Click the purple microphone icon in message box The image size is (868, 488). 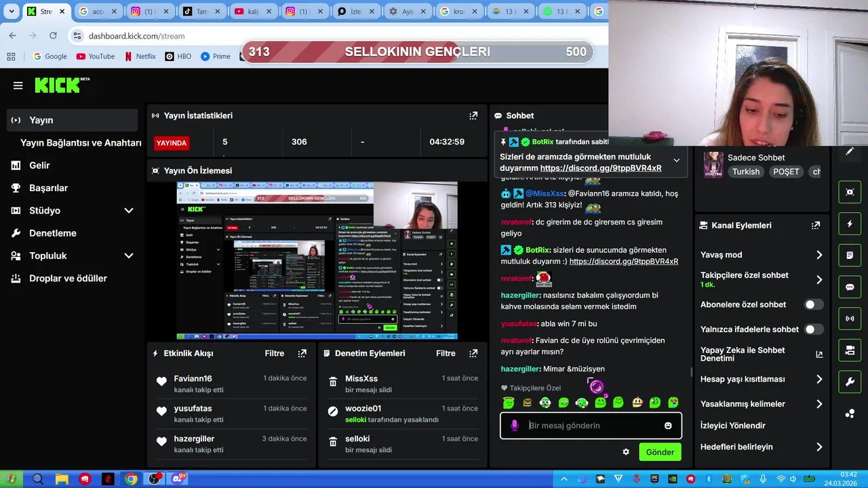pos(515,426)
